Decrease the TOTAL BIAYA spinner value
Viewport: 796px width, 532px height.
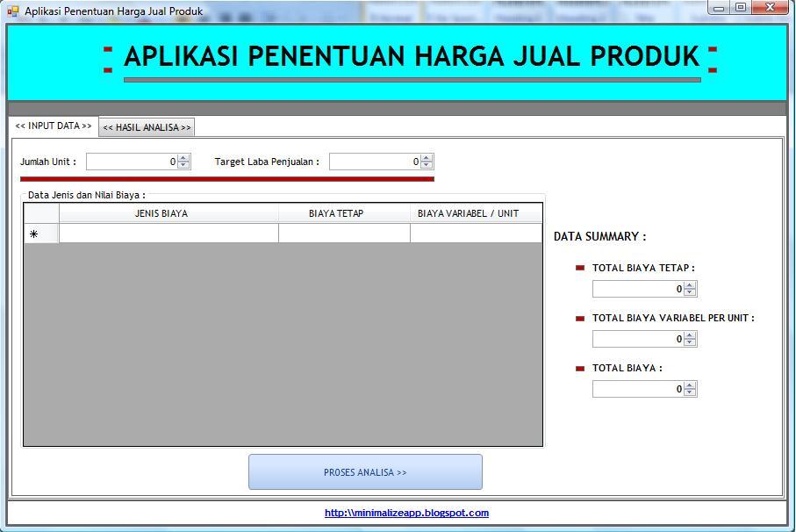pyautogui.click(x=690, y=392)
